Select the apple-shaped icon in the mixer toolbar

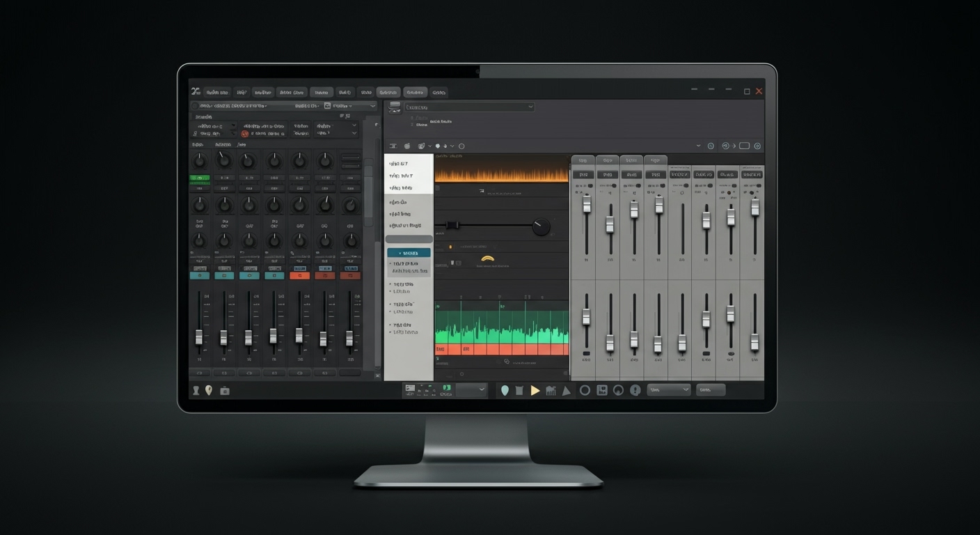coord(406,146)
